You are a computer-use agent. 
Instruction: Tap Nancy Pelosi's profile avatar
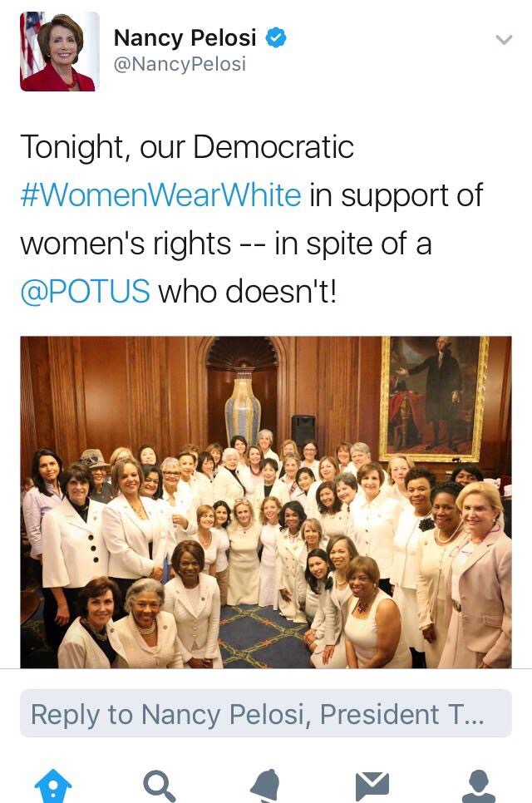[x=59, y=52]
